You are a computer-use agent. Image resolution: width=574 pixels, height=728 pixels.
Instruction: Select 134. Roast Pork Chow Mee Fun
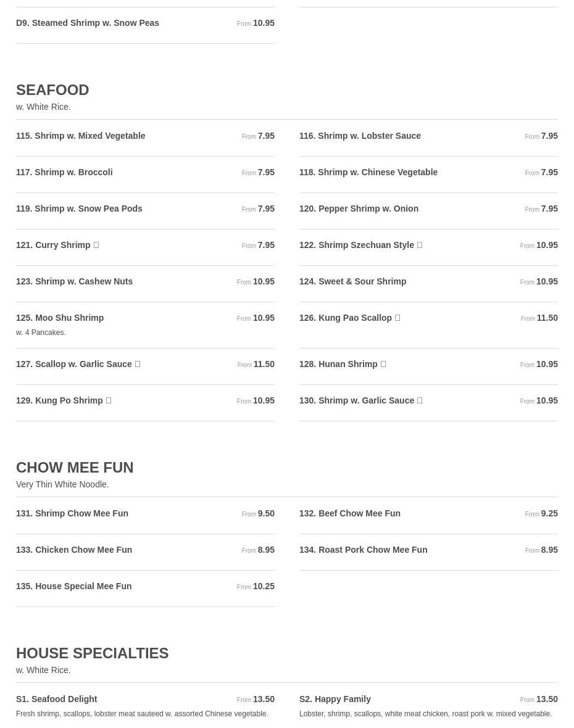coord(428,552)
